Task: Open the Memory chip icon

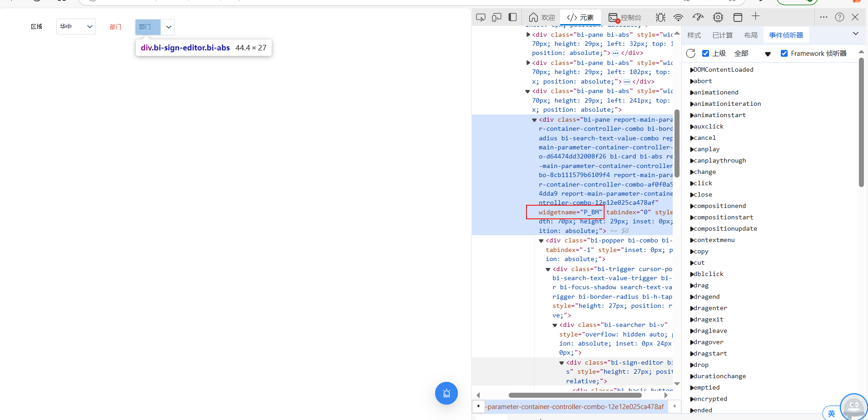Action: (x=718, y=17)
